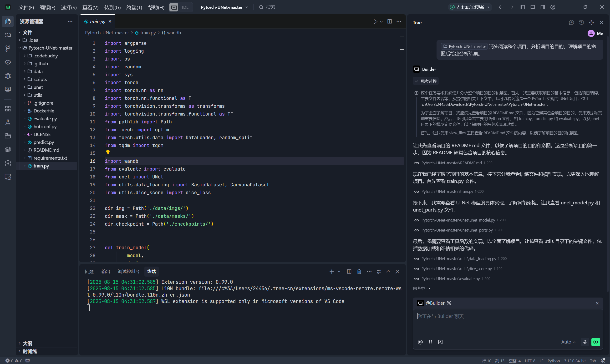Click the Run Python file play button
The image size is (610, 364).
(375, 22)
